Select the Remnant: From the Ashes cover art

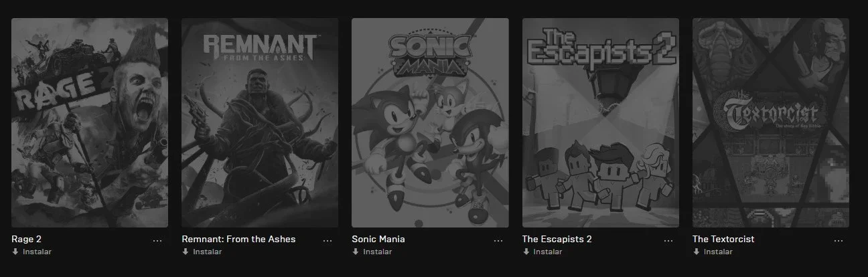click(x=260, y=122)
